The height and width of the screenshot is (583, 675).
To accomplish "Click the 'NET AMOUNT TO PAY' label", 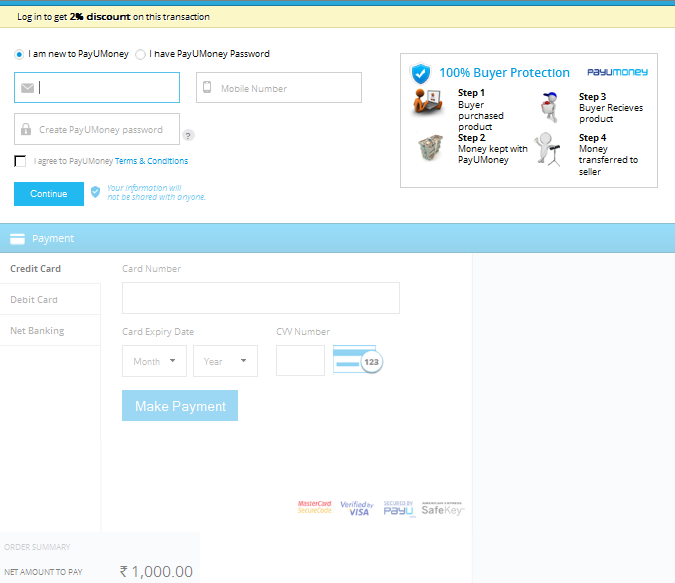I will click(43, 572).
